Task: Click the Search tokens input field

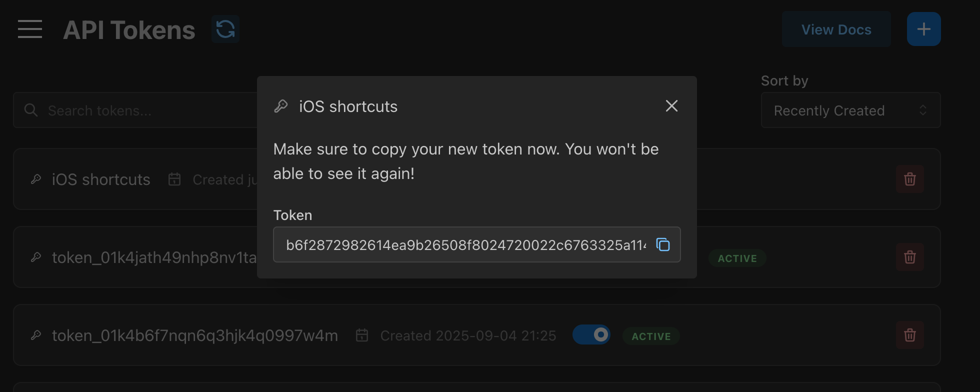Action: coord(125,110)
